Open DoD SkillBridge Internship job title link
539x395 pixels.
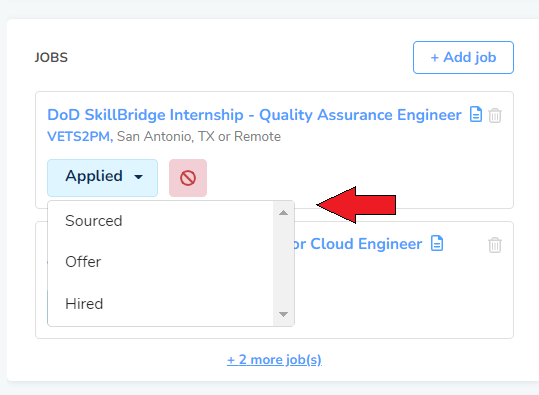click(x=254, y=115)
